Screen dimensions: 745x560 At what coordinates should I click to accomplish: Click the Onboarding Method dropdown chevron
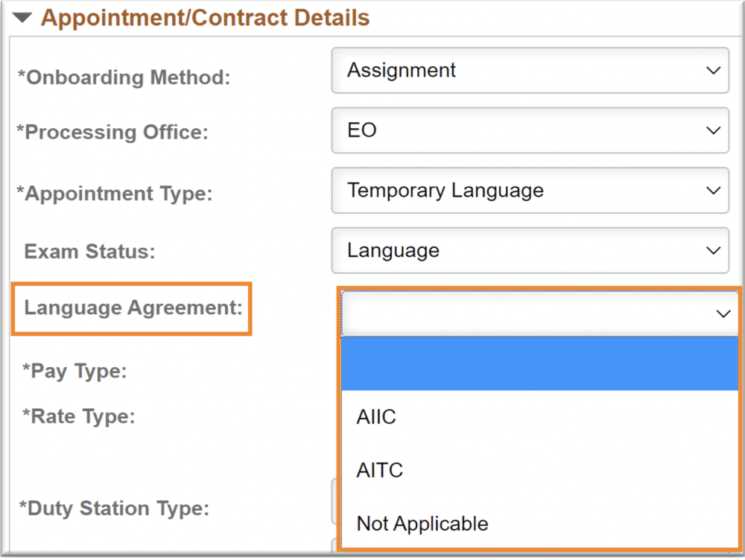[x=714, y=70]
